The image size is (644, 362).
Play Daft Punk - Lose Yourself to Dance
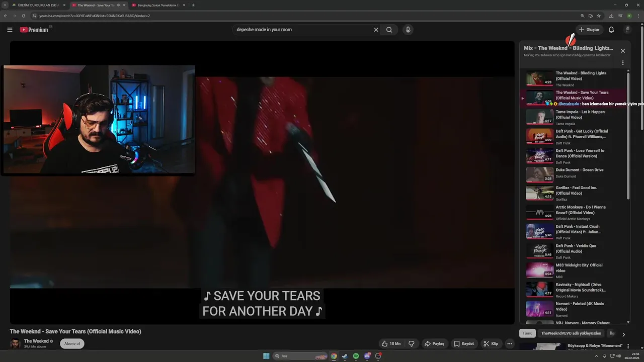coord(573,156)
